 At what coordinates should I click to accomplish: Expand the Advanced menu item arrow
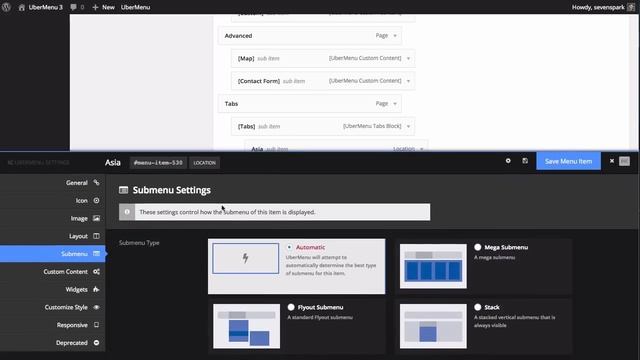pos(395,36)
